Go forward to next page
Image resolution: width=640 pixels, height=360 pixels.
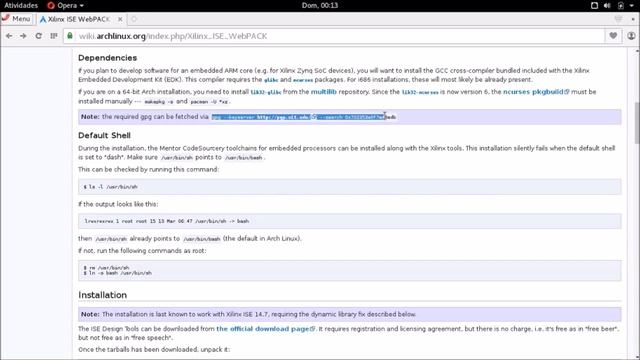tap(23, 36)
